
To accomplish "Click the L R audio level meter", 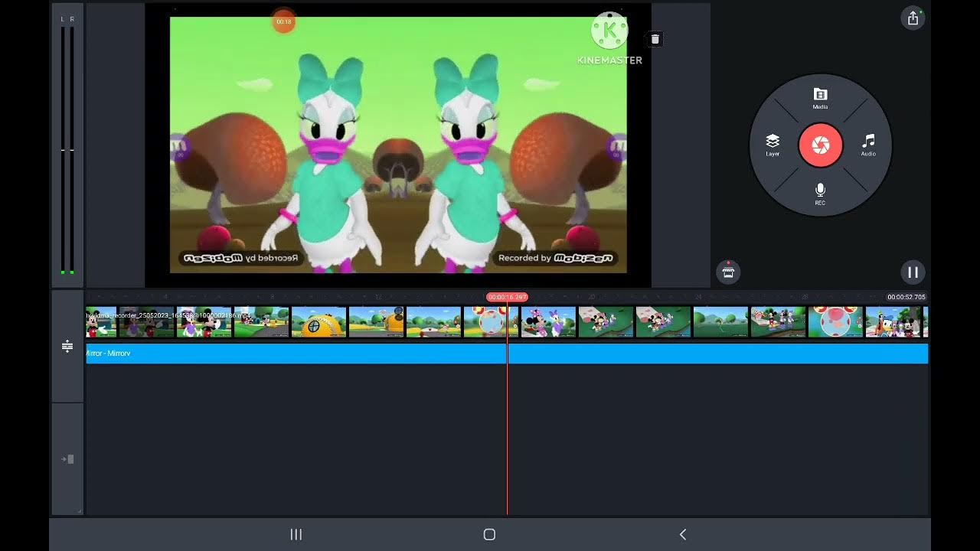I will (x=67, y=145).
